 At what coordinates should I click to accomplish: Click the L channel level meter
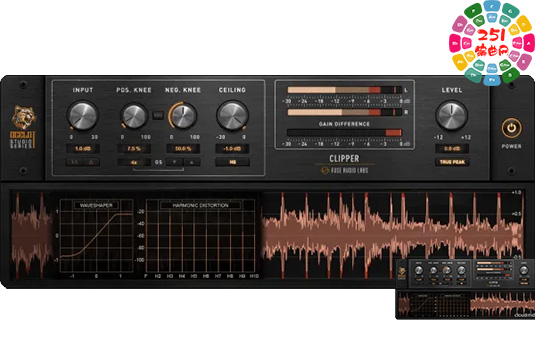pyautogui.click(x=344, y=90)
